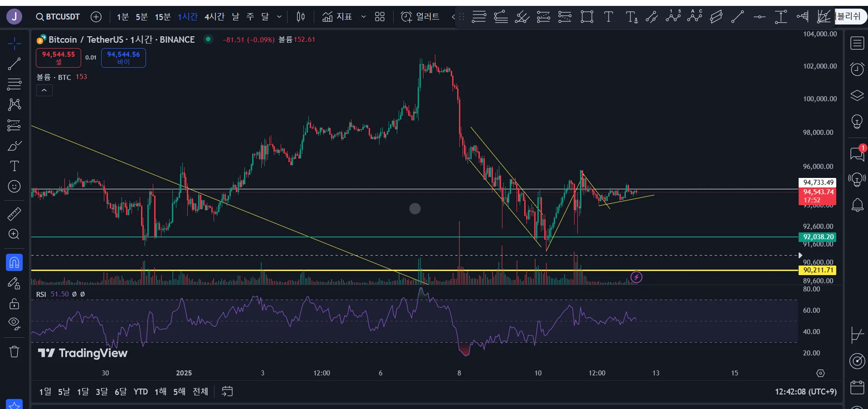Switch to the 4시간 timeframe

[x=215, y=17]
